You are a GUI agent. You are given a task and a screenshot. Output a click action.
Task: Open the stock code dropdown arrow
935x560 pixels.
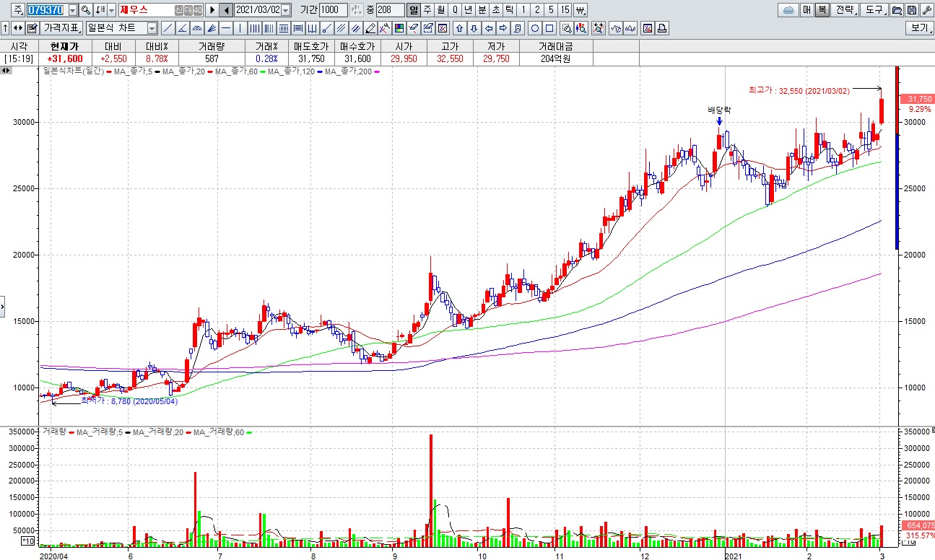(73, 10)
